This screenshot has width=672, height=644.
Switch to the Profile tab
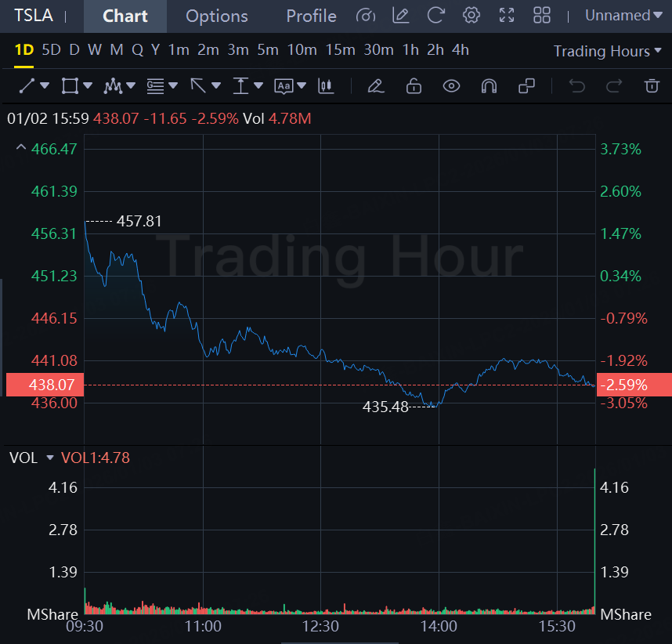311,16
